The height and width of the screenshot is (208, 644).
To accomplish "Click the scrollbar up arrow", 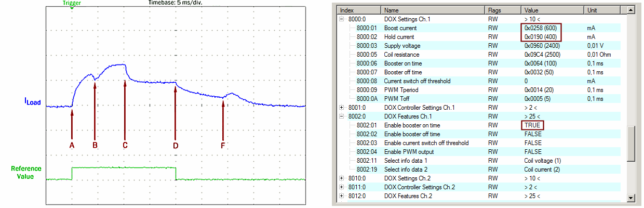I will pyautogui.click(x=631, y=11).
